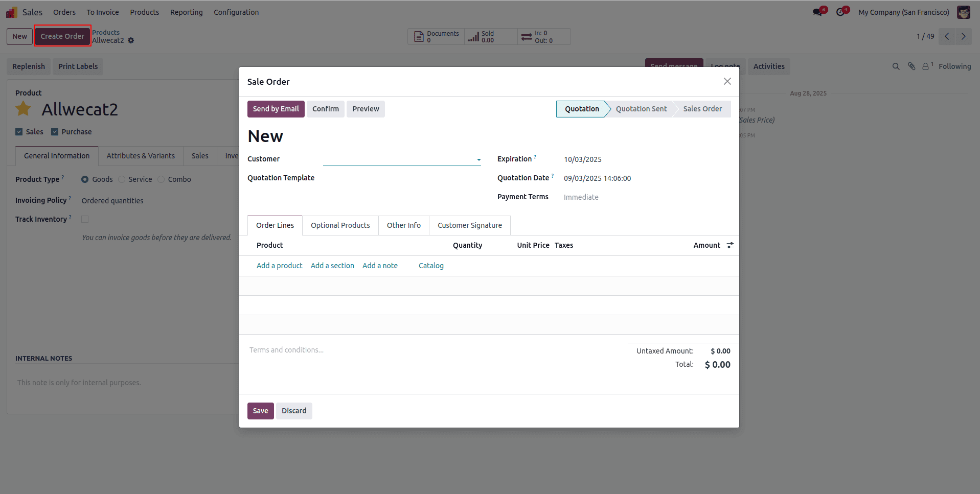Open the Documents stat button
980x494 pixels.
[437, 37]
